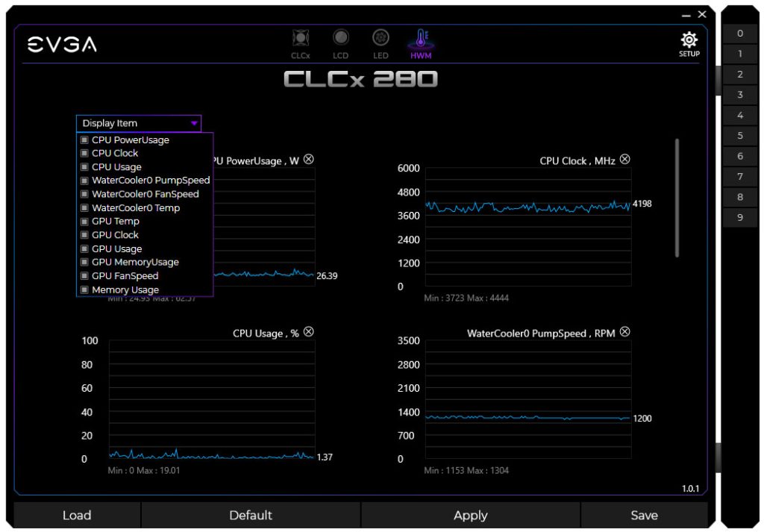Collapse the Display Item dropdown
The image size is (764, 532).
click(194, 123)
